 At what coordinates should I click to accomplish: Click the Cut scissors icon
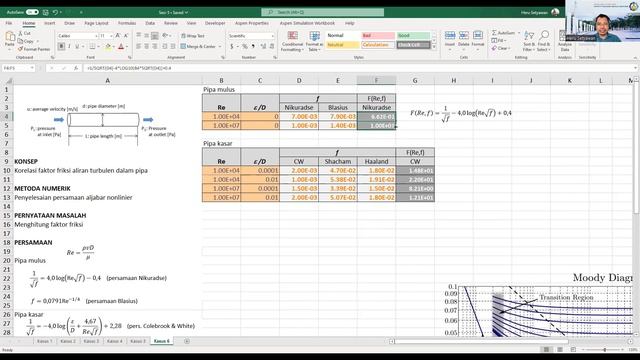point(20,33)
